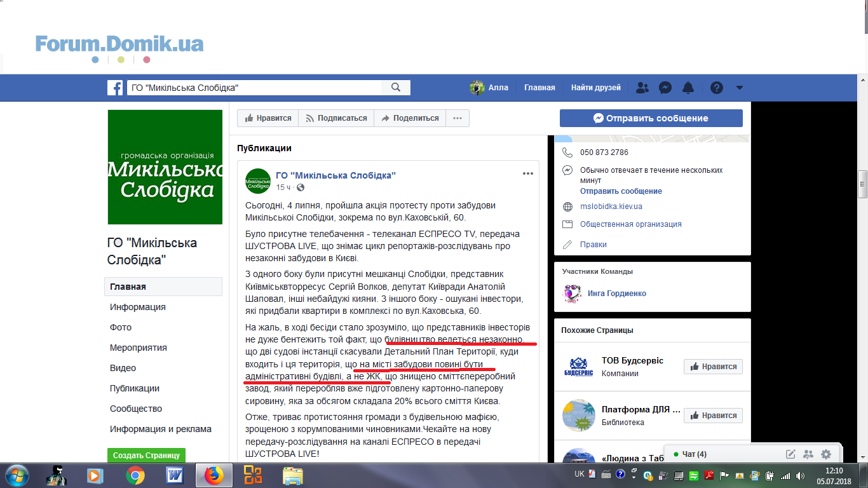
Task: Click the browser vertical scrollbar thumb
Action: tap(863, 185)
